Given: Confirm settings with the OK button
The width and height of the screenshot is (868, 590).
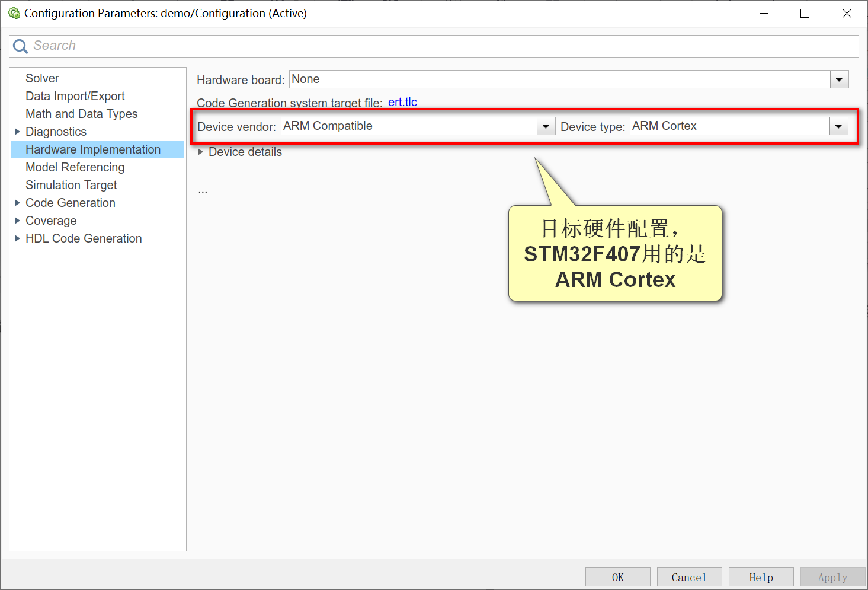Looking at the screenshot, I should tap(618, 577).
